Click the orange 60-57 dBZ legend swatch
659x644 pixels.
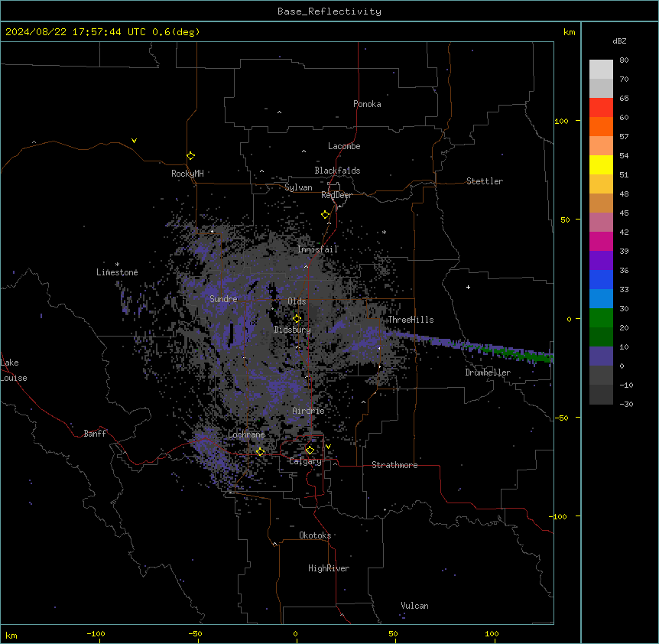pyautogui.click(x=601, y=126)
